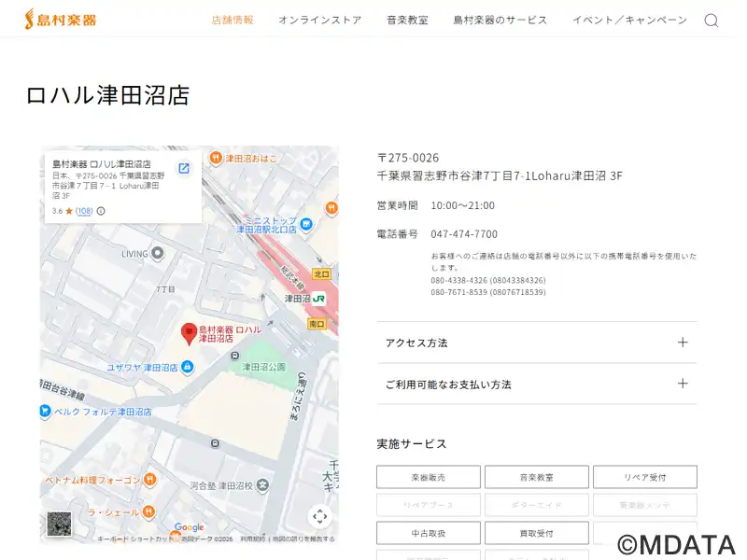Click the orange restaurant marker near 北口
This screenshot has height=560, width=747.
click(x=331, y=207)
